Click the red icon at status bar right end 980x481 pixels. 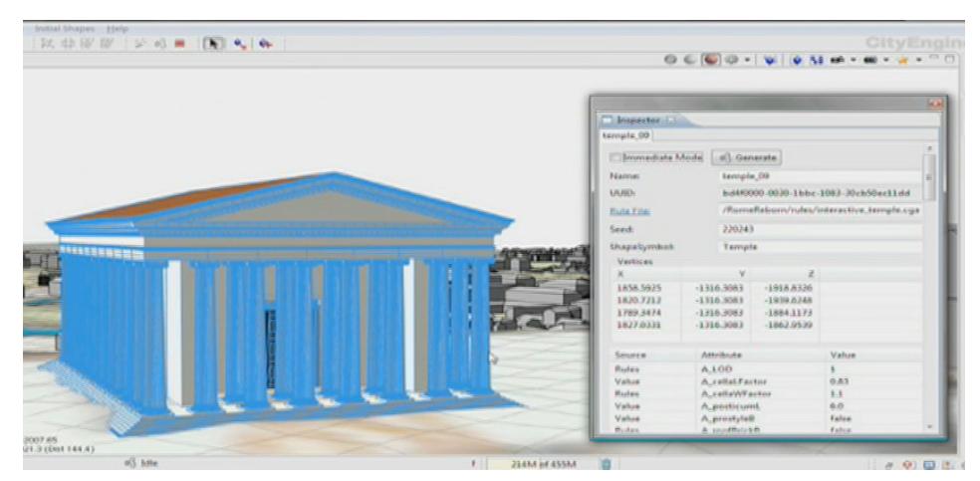(908, 465)
